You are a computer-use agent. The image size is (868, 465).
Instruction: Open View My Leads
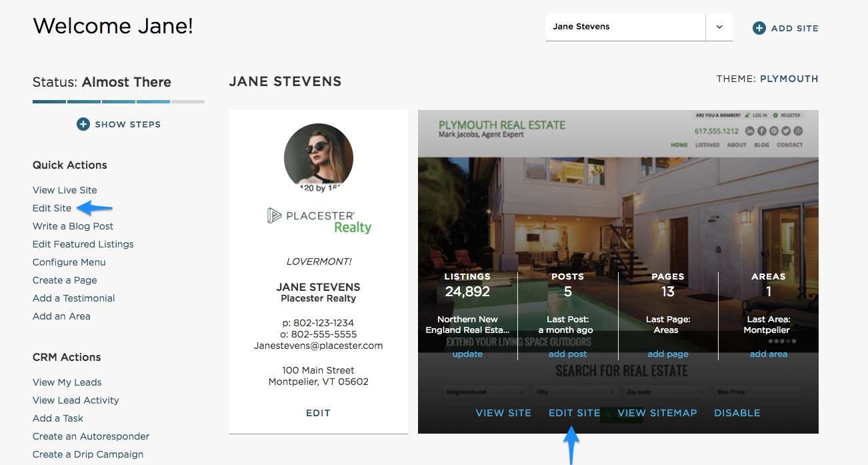pyautogui.click(x=67, y=382)
